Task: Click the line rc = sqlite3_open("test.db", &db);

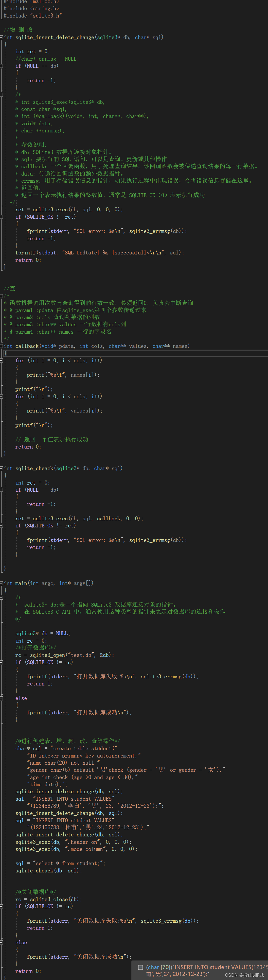Action: click(x=65, y=655)
